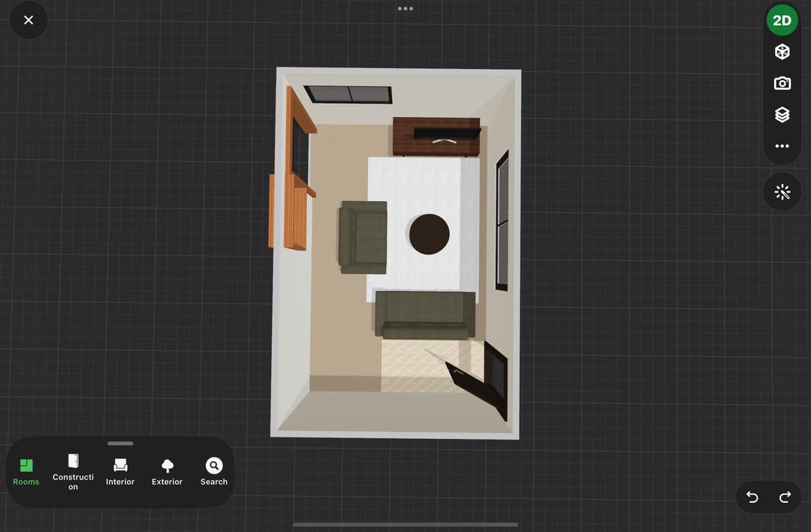Open the layers/floors panel
Screen dimensions: 811x532
pyautogui.click(x=782, y=115)
